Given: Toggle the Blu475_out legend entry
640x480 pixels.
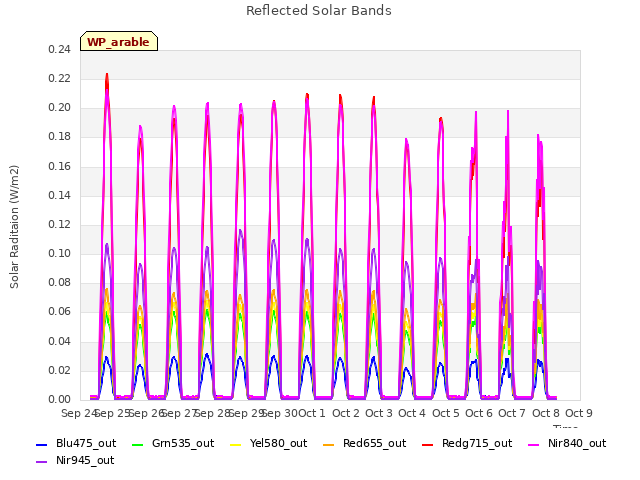Looking at the screenshot, I should (76, 443).
